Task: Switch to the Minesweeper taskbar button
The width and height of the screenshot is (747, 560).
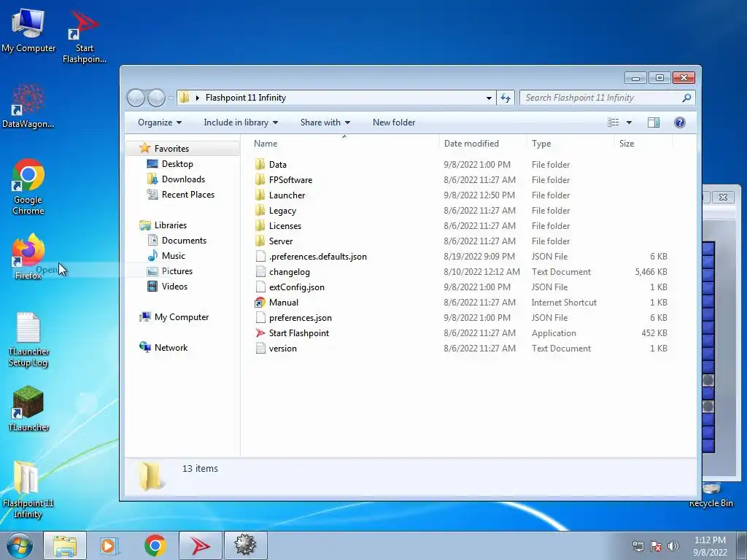Action: tap(245, 545)
